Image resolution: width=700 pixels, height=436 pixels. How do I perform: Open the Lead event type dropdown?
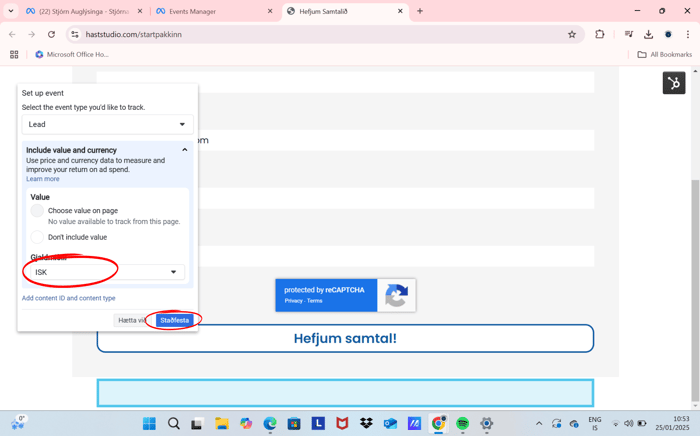click(x=107, y=124)
